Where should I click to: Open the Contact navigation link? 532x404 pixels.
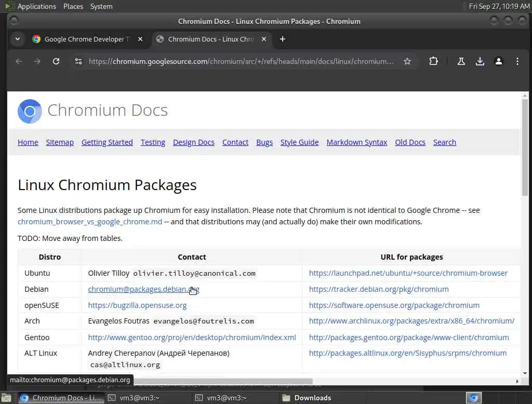[235, 142]
